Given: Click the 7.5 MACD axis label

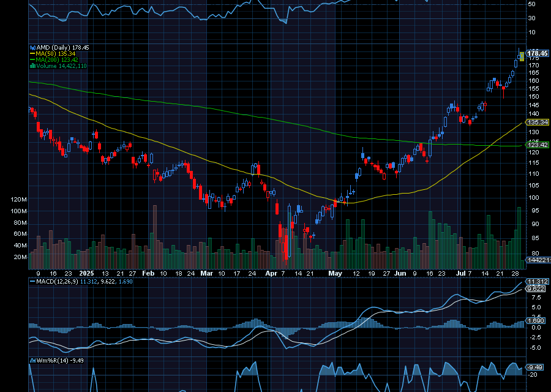Looking at the screenshot, I should [x=536, y=298].
